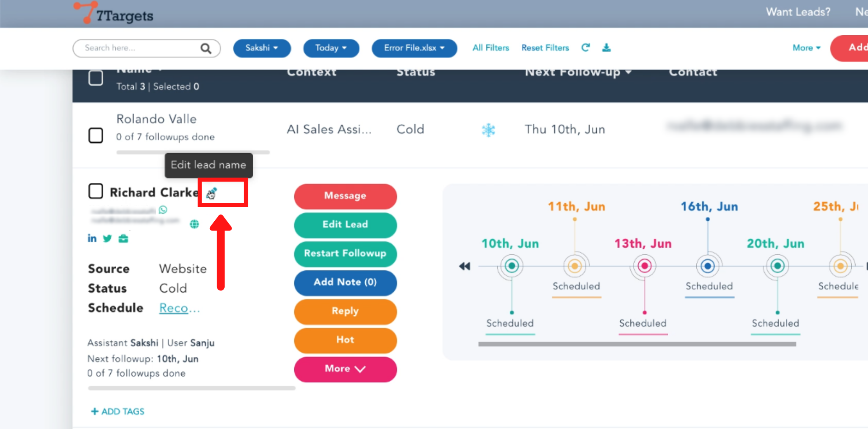Check the Rolando Valle lead checkbox
The width and height of the screenshot is (868, 429).
[x=95, y=135]
